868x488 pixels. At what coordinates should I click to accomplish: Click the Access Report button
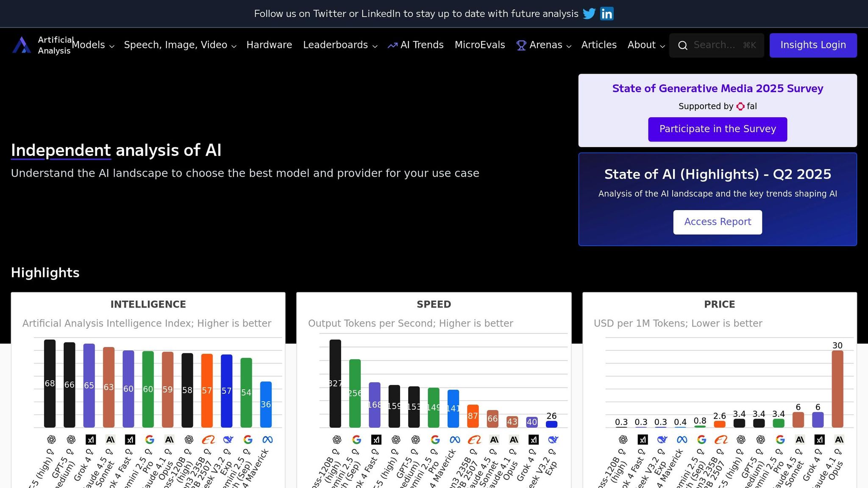coord(718,222)
